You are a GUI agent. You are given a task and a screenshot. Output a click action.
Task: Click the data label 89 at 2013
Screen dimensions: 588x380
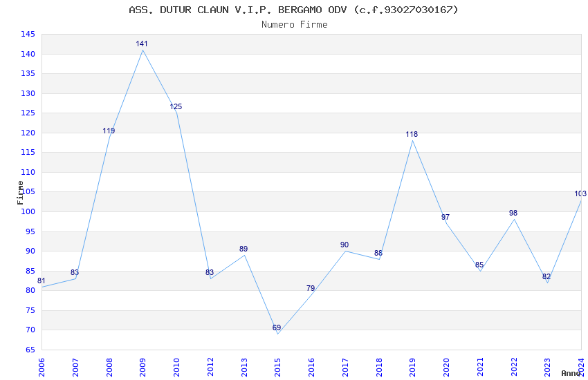(x=244, y=249)
